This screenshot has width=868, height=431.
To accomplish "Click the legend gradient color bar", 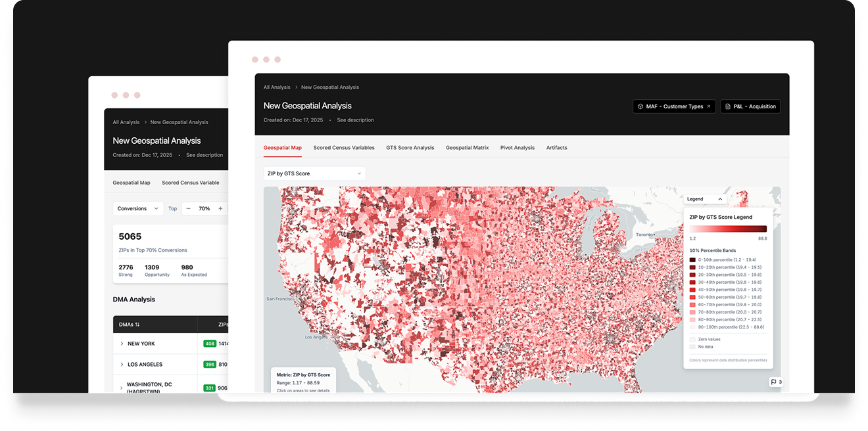I will (728, 229).
